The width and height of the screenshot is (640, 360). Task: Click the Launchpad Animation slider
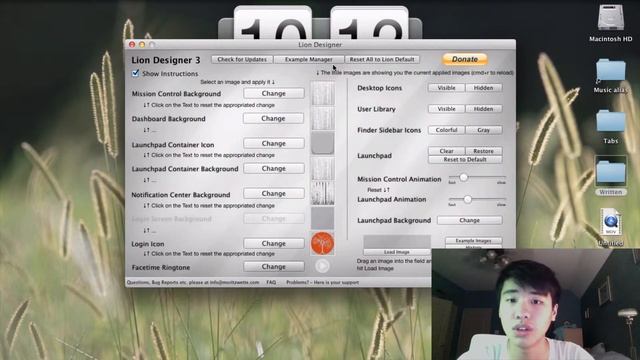(477, 199)
